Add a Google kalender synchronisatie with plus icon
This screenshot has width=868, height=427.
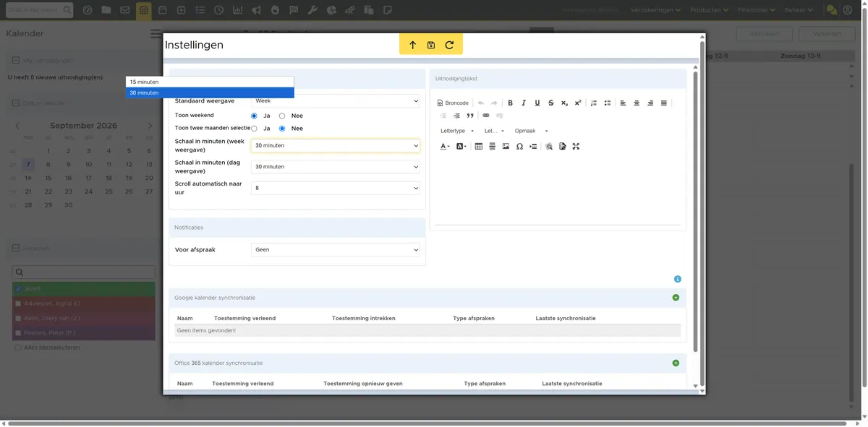tap(676, 298)
